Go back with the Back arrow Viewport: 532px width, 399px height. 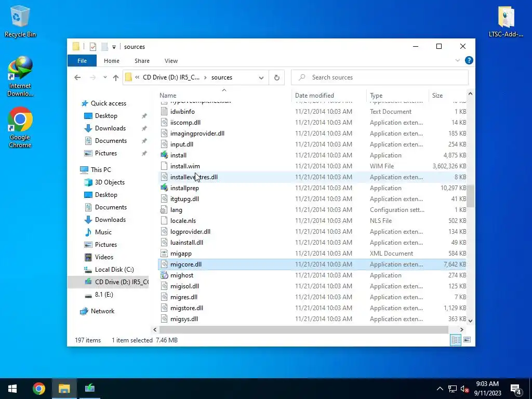77,77
